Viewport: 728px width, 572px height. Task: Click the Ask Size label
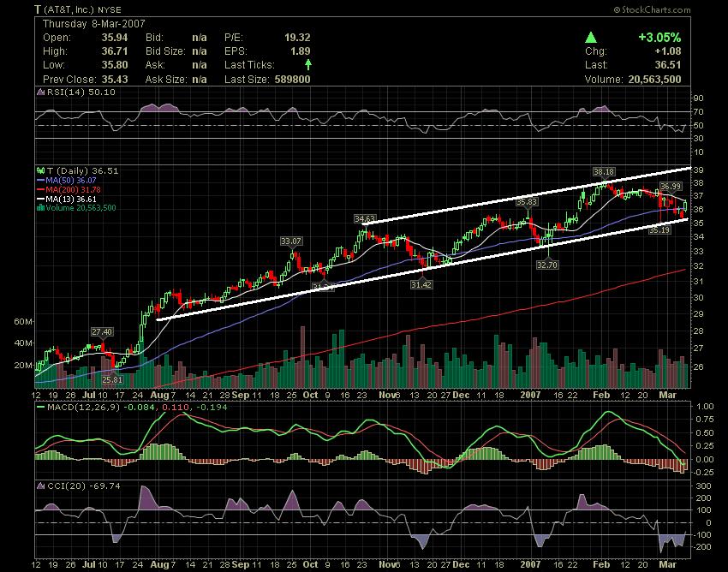coord(166,80)
